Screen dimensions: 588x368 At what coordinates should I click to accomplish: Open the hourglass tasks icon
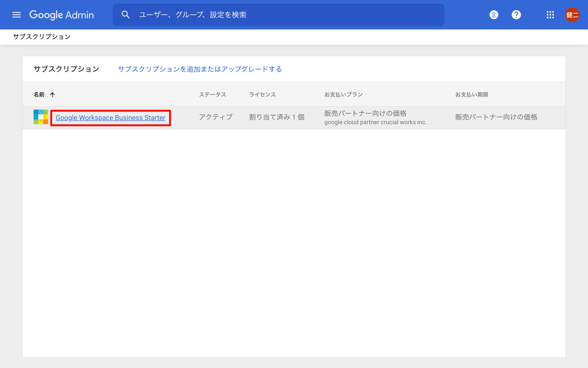coord(494,15)
